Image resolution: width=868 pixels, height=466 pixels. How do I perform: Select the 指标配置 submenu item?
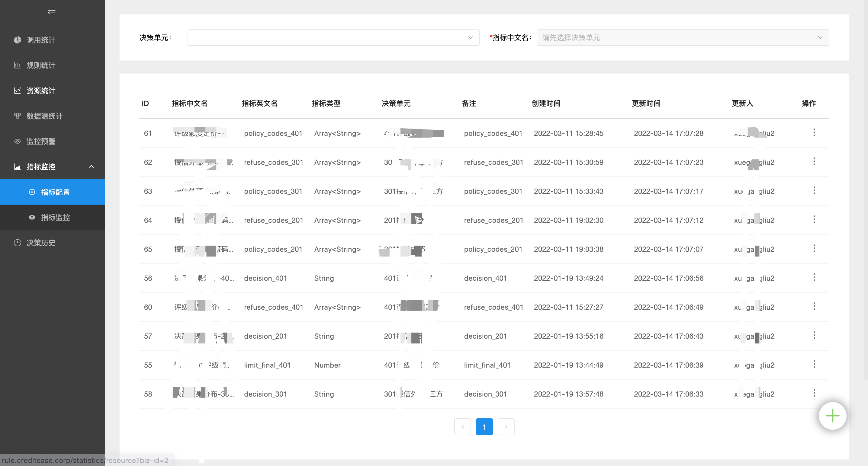pyautogui.click(x=52, y=192)
